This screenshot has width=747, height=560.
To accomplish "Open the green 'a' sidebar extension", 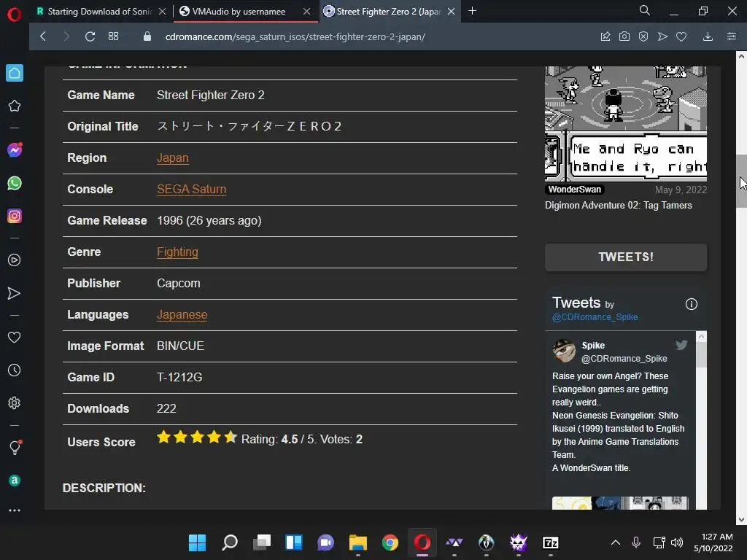I will click(x=15, y=481).
